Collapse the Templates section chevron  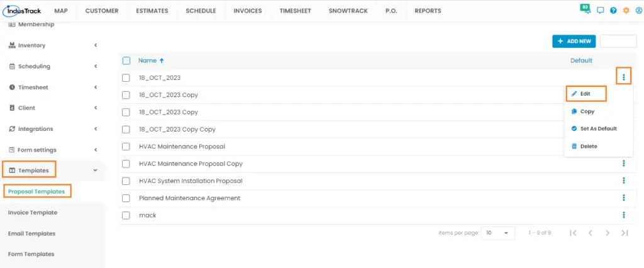coord(96,170)
